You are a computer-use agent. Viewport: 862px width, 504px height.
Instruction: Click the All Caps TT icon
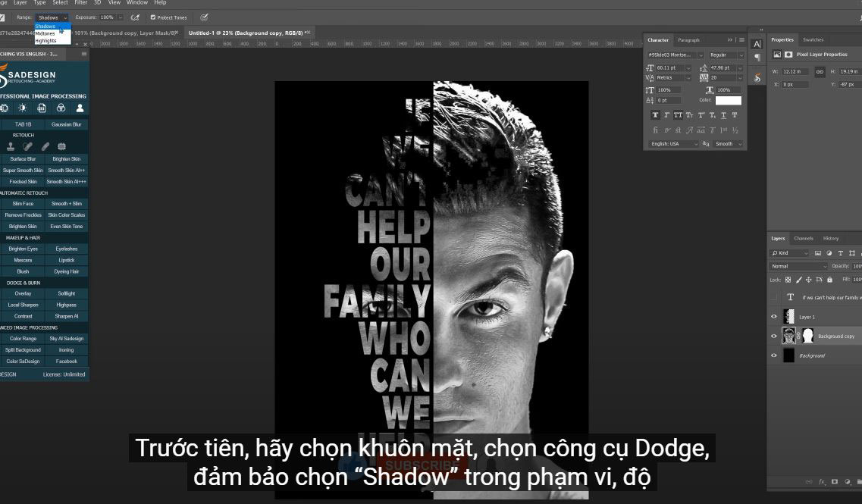(x=678, y=115)
